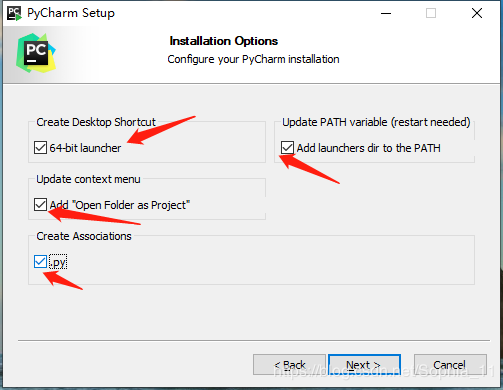The width and height of the screenshot is (503, 390).
Task: Click the Update PATH variable group label
Action: (376, 122)
